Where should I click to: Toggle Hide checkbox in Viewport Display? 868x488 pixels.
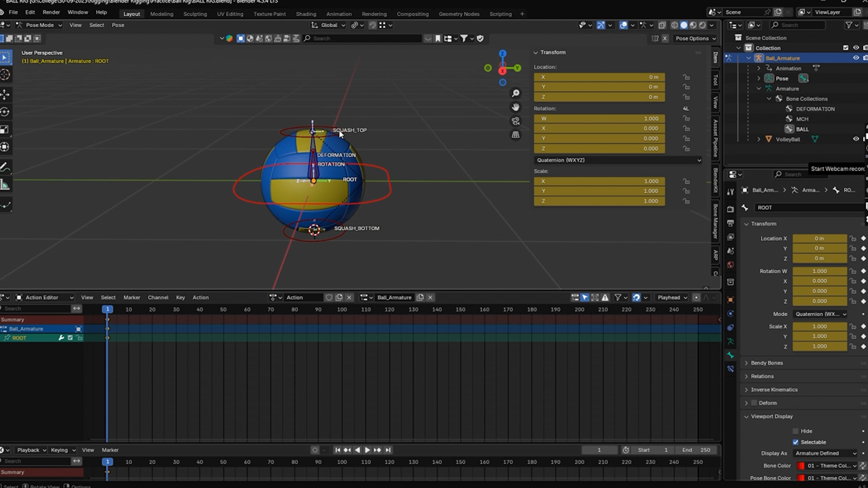point(795,431)
